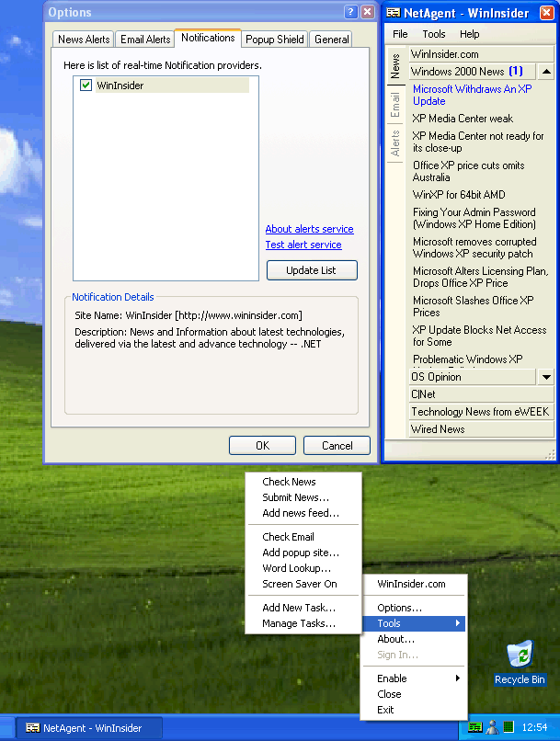Expand the OS Opinion feed arrow

[x=546, y=377]
